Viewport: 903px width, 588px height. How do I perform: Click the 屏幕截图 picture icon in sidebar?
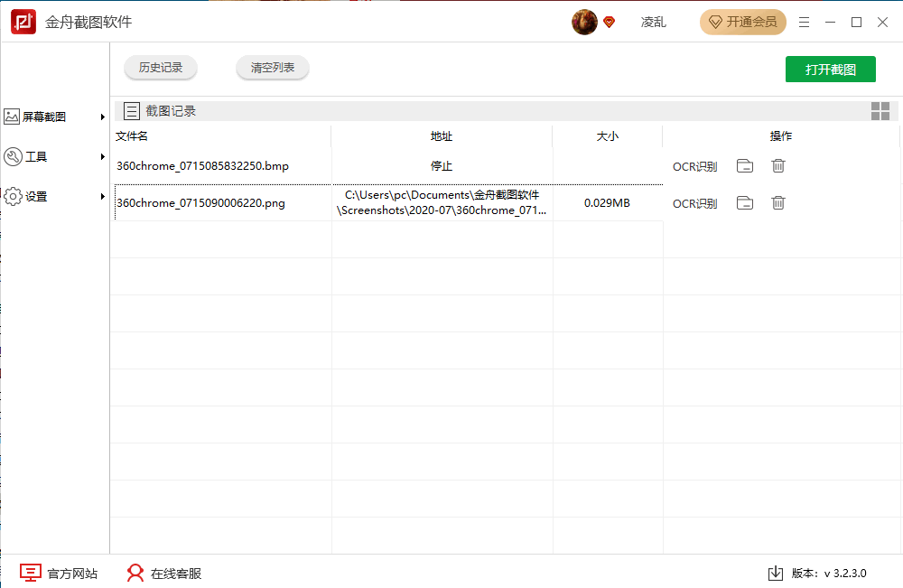pyautogui.click(x=12, y=117)
